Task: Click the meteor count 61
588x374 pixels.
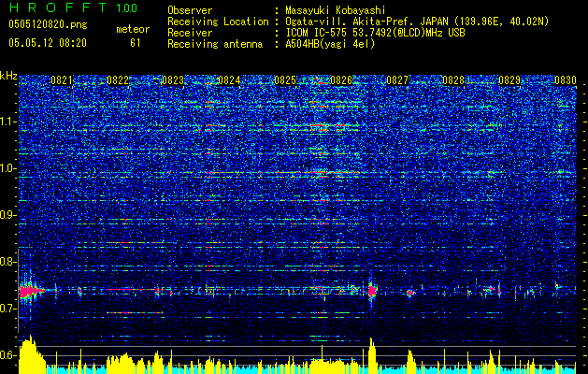Action: click(135, 43)
